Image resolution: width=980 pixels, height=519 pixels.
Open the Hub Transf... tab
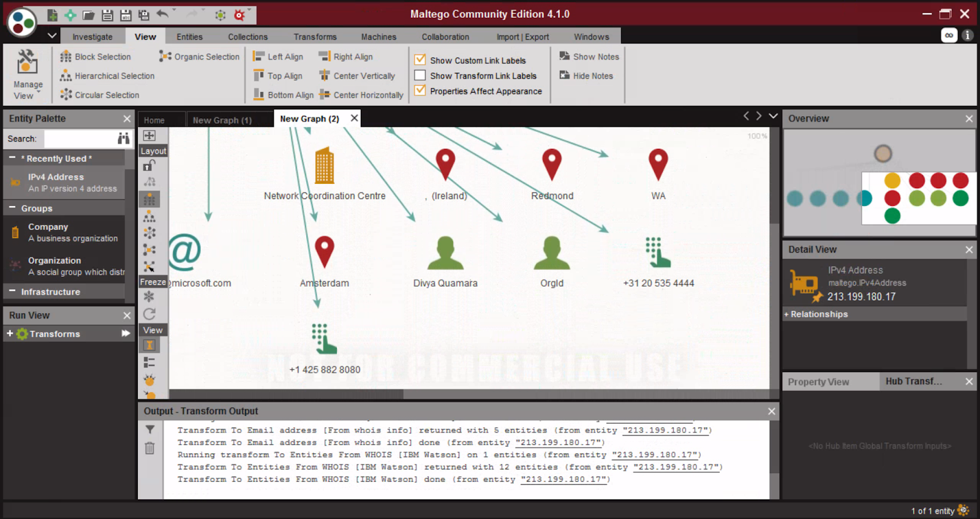(x=914, y=381)
